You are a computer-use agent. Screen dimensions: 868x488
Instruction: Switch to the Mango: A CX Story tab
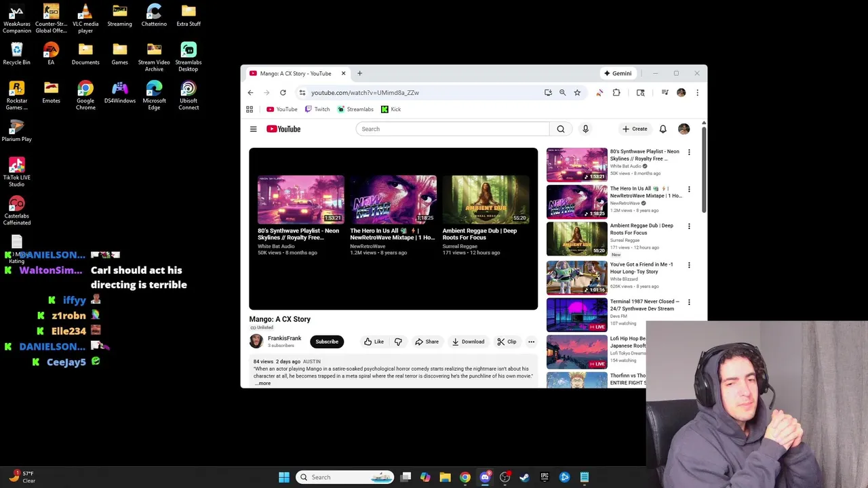pos(296,73)
